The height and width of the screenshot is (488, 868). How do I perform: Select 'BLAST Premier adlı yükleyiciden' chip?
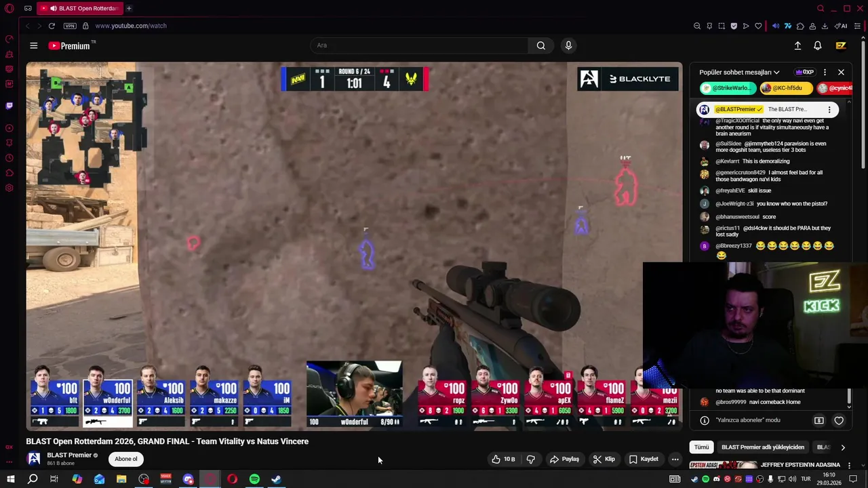pos(763,447)
